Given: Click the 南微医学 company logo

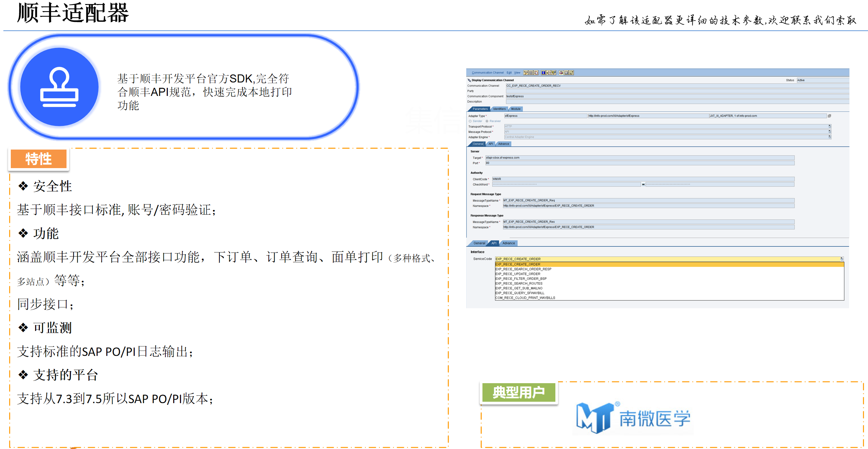Looking at the screenshot, I should pos(633,418).
